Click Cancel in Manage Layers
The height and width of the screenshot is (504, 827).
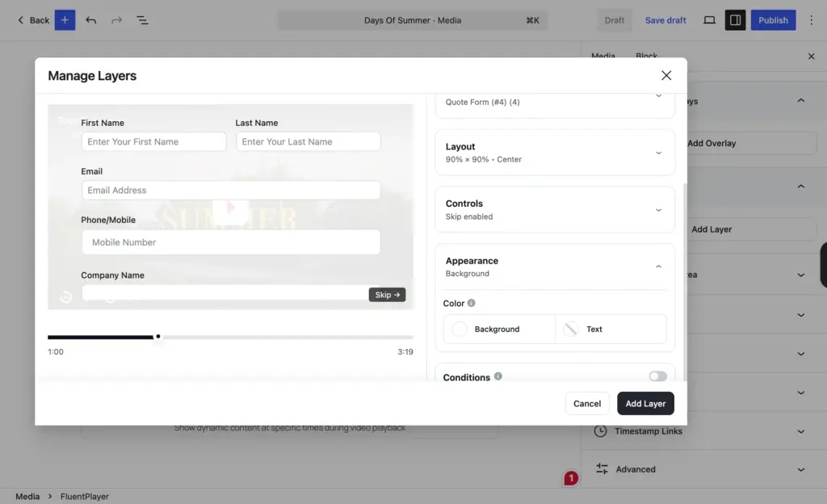586,403
